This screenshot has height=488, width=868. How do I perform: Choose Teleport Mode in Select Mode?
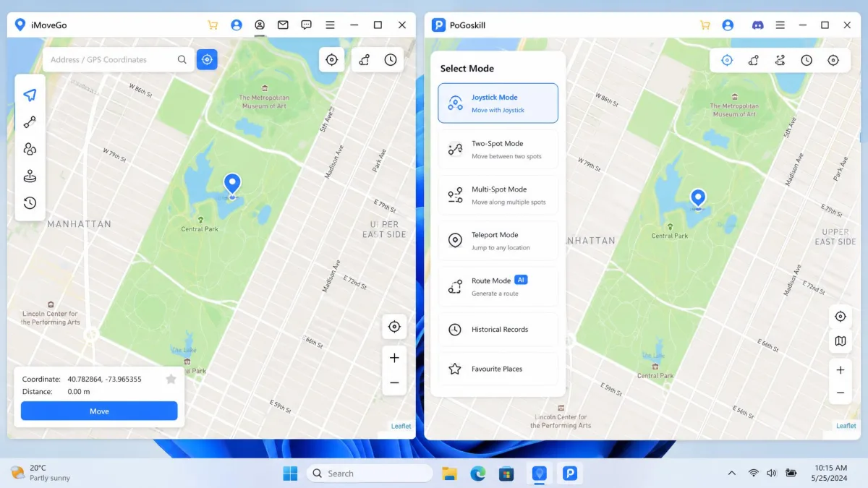click(x=498, y=241)
